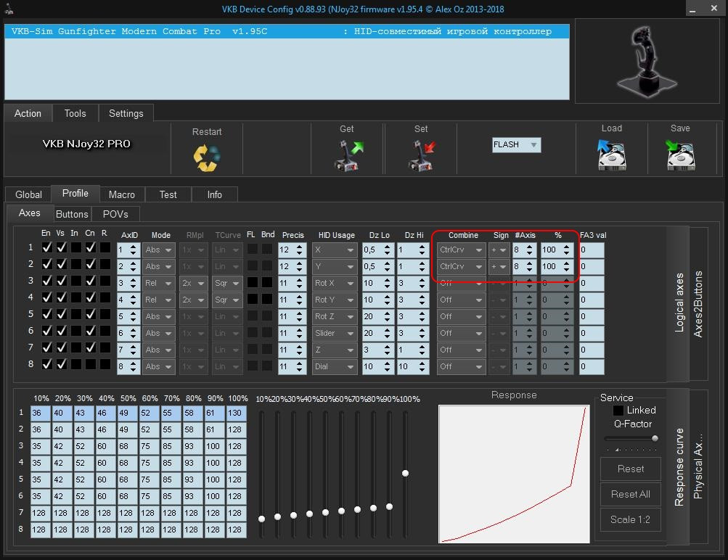The width and height of the screenshot is (728, 560).
Task: Increase Dz Lo value for axis 3
Action: click(x=387, y=280)
